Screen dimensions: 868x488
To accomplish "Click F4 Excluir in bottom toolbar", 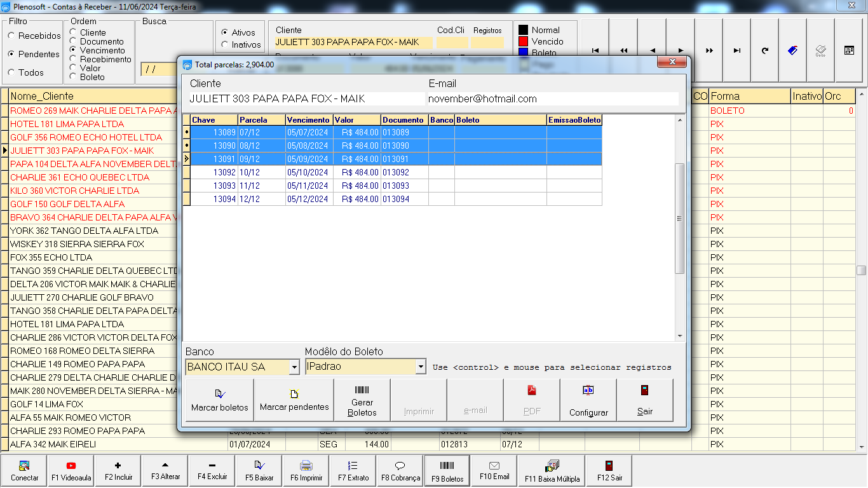I will coord(212,471).
